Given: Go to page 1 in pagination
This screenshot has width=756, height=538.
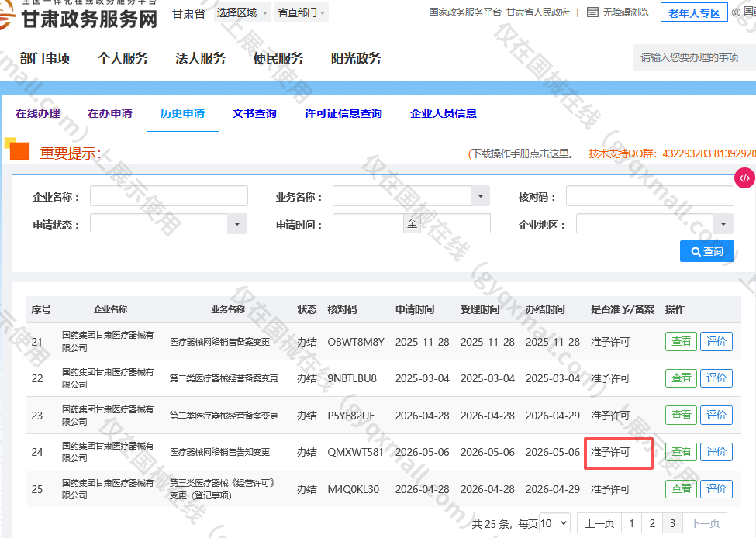Looking at the screenshot, I should coord(632,523).
